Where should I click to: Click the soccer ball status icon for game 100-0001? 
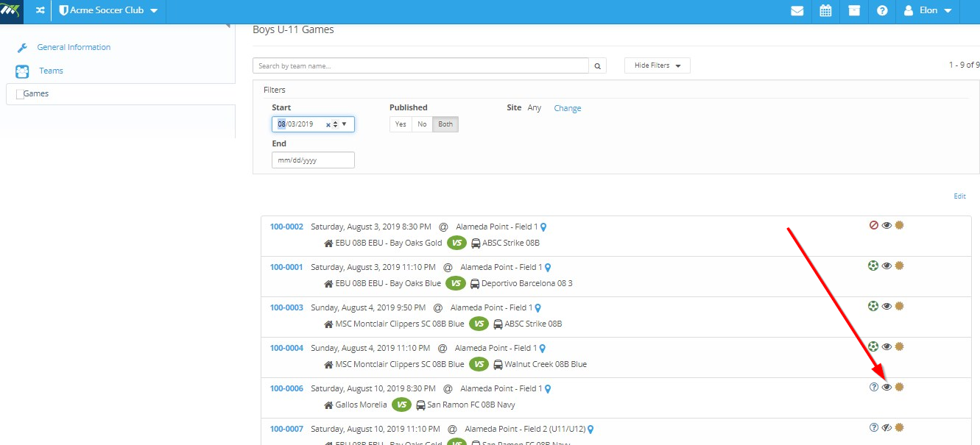click(873, 266)
